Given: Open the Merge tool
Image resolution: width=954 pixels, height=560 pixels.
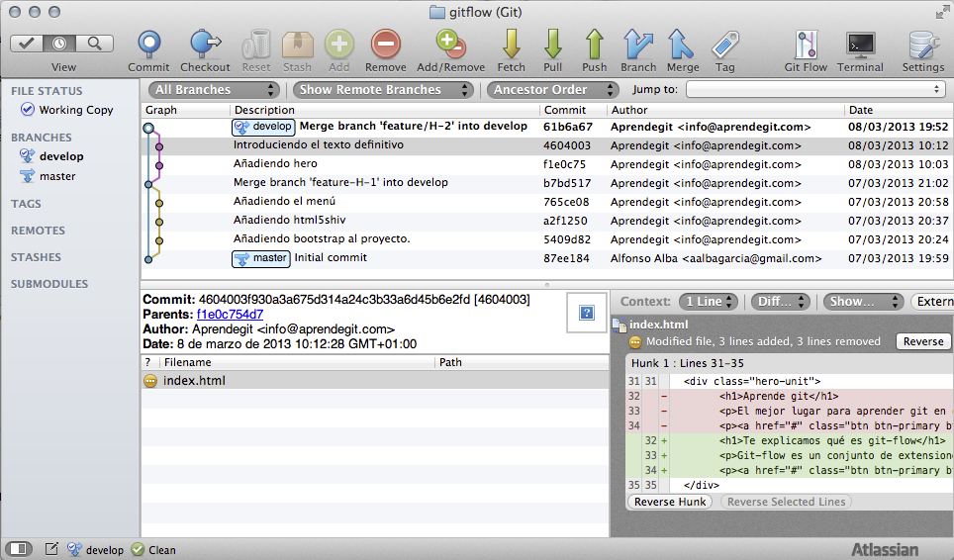Looking at the screenshot, I should 682,45.
